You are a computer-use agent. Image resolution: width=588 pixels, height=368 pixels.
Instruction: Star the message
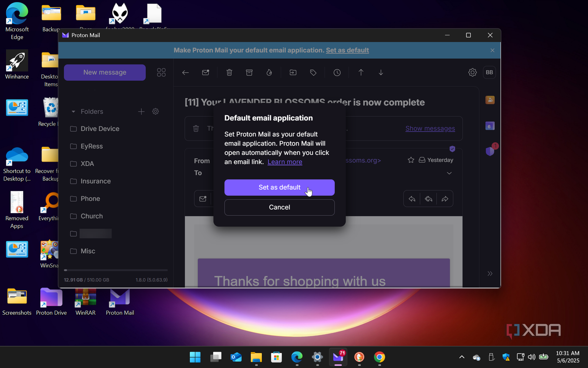(411, 160)
